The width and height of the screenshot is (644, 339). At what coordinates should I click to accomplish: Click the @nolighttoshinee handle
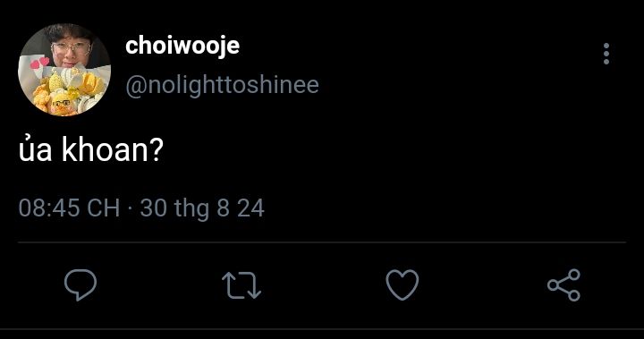(x=222, y=86)
